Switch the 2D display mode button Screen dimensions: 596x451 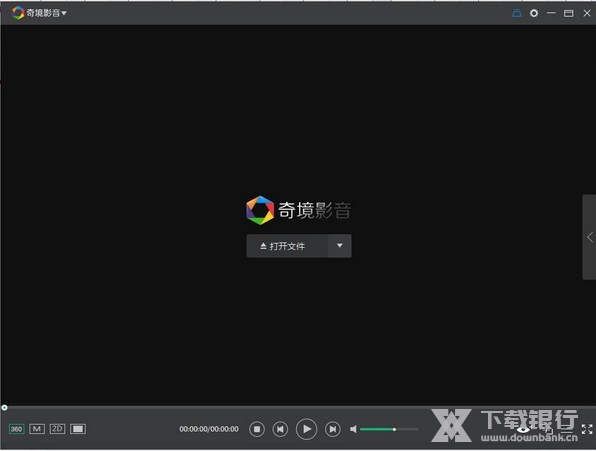[57, 429]
